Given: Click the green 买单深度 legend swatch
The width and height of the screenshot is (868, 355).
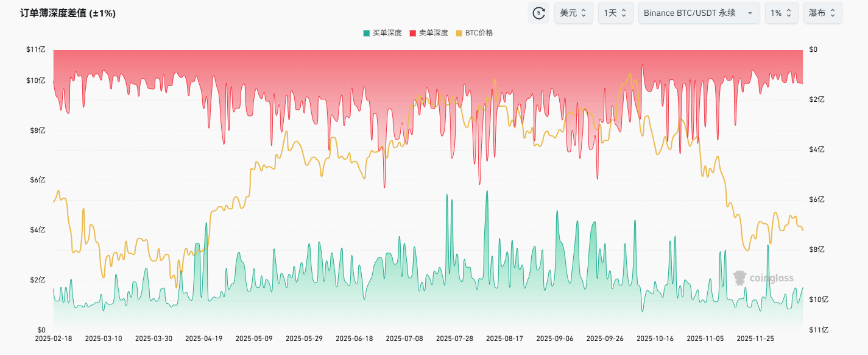Looking at the screenshot, I should pos(366,33).
